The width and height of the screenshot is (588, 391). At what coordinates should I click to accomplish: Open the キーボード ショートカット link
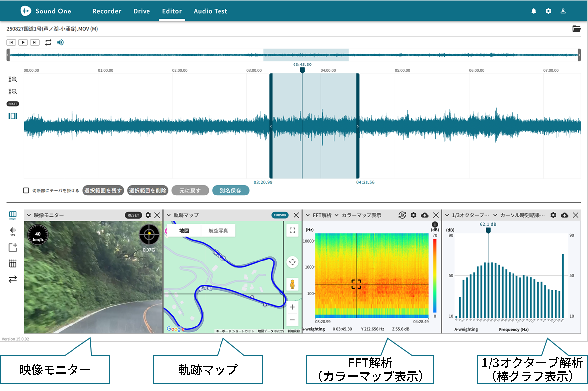(x=235, y=331)
